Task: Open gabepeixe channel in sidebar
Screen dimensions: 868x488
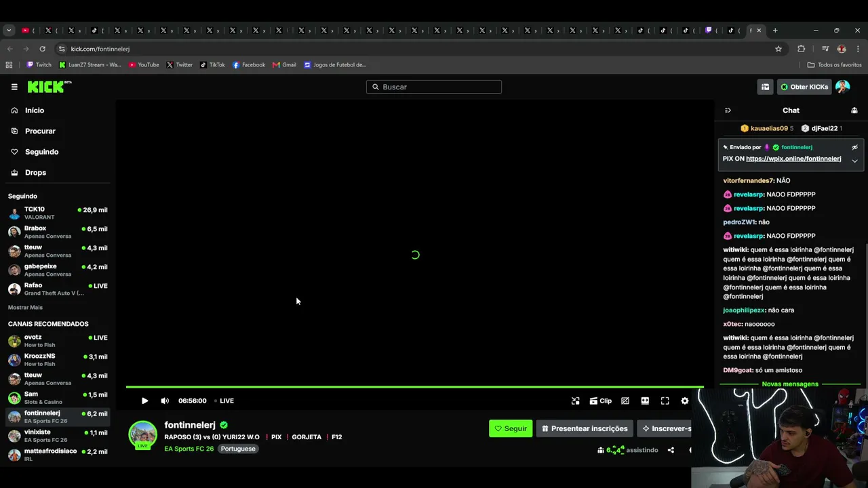Action: coord(58,270)
